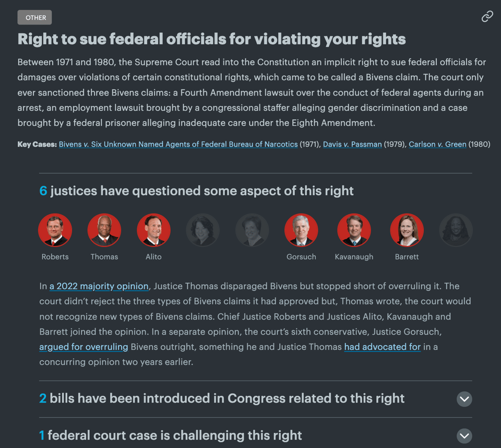Open the Bivens v. Six Unknown Named Agents link
The width and height of the screenshot is (501, 448).
[178, 144]
